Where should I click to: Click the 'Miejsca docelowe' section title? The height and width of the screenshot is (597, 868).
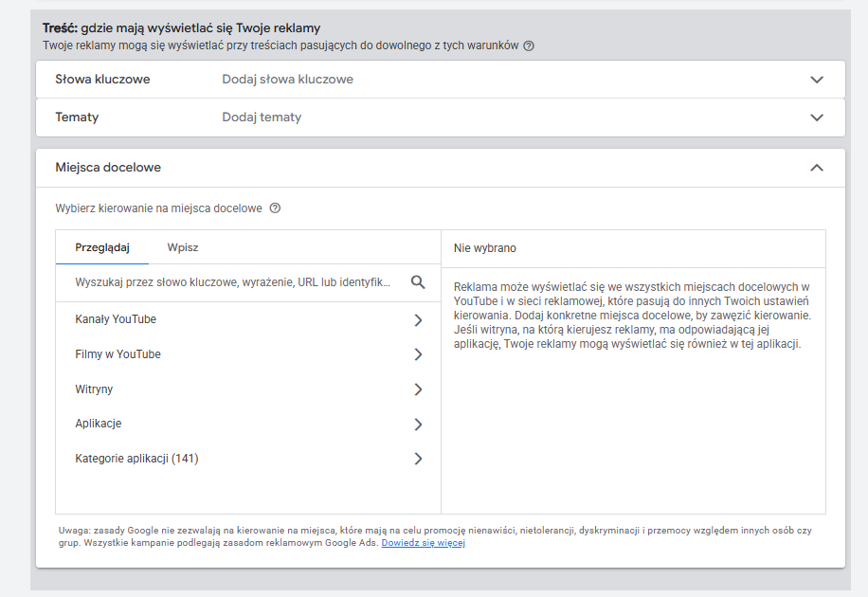(108, 168)
